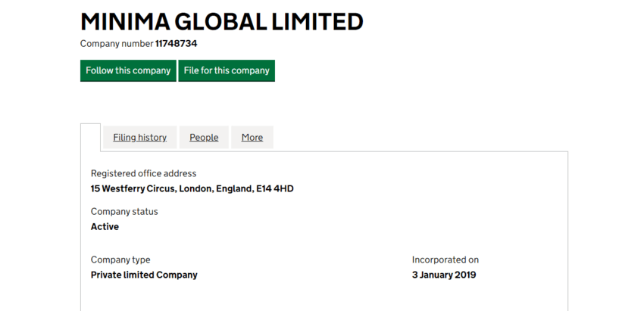Select the blank active overview tab
Screen dimensions: 644x311
(x=90, y=137)
